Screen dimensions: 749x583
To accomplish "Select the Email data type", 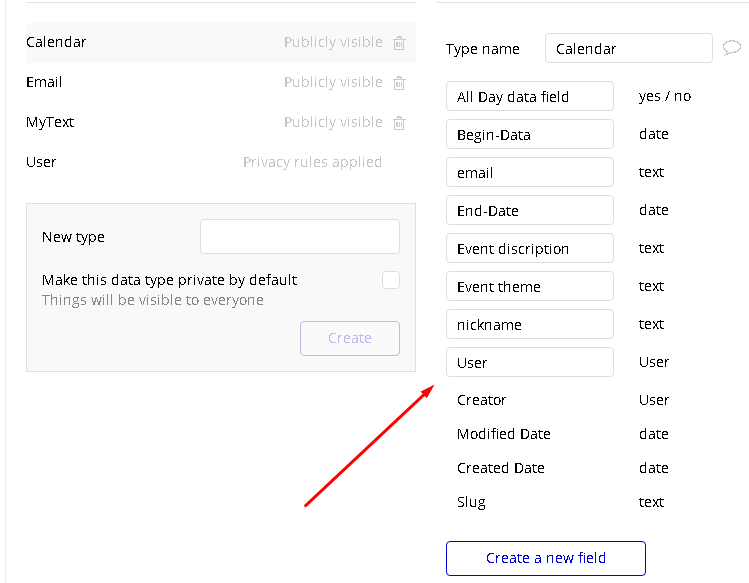I will click(150, 82).
